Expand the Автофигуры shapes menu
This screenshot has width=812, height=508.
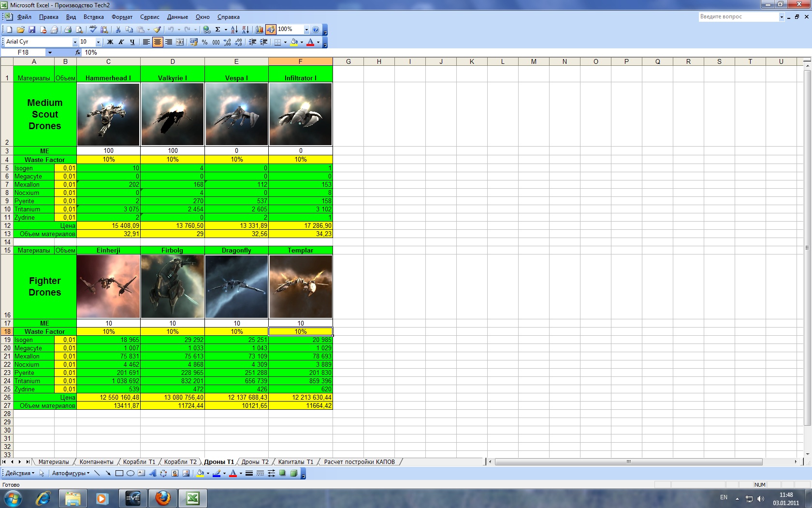tap(71, 473)
